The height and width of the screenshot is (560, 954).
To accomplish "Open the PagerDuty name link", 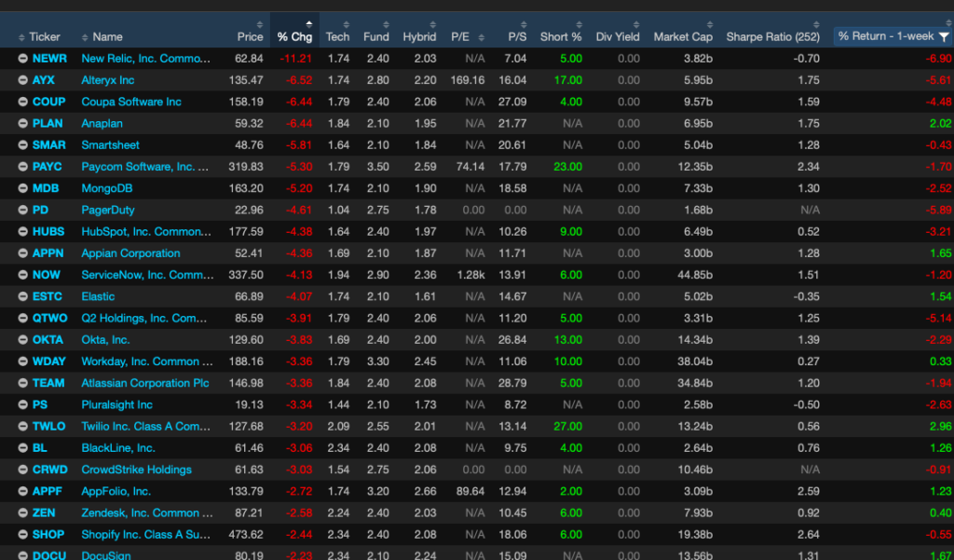I will coord(108,210).
